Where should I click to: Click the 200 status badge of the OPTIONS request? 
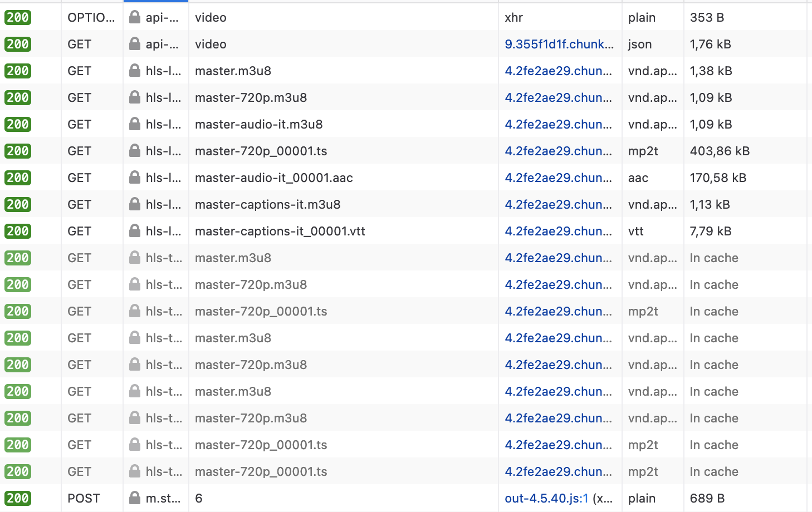[x=18, y=17]
